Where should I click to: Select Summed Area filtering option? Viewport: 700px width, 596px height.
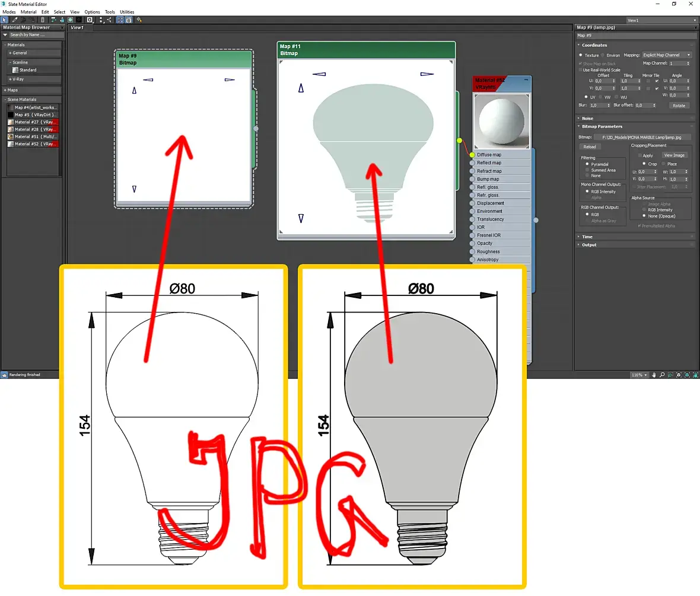click(x=587, y=170)
